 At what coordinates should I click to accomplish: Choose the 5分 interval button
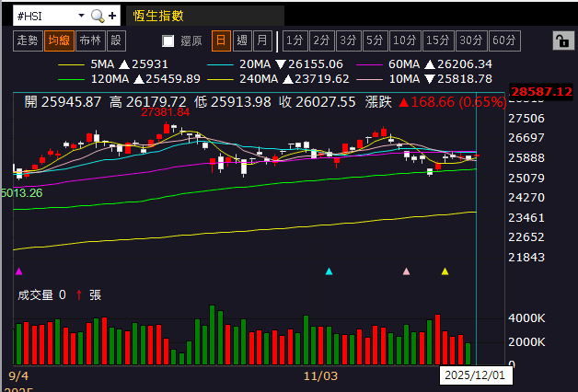(x=375, y=40)
